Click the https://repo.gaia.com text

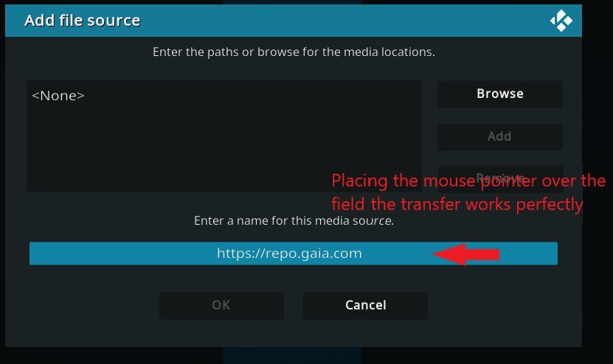(289, 253)
